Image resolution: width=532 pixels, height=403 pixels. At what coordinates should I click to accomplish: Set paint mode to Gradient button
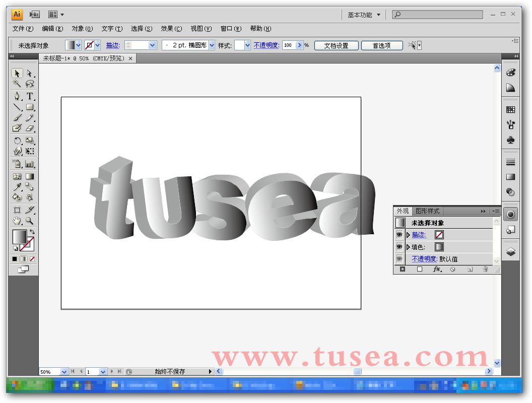(x=23, y=259)
